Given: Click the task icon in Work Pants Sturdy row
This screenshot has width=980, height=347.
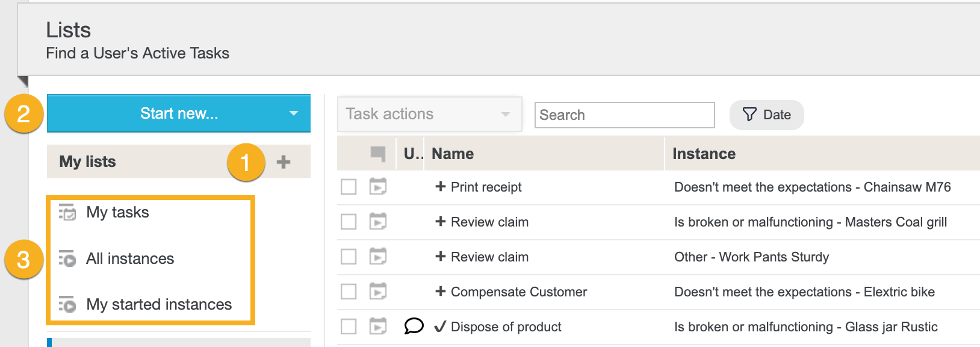Looking at the screenshot, I should coord(377,257).
